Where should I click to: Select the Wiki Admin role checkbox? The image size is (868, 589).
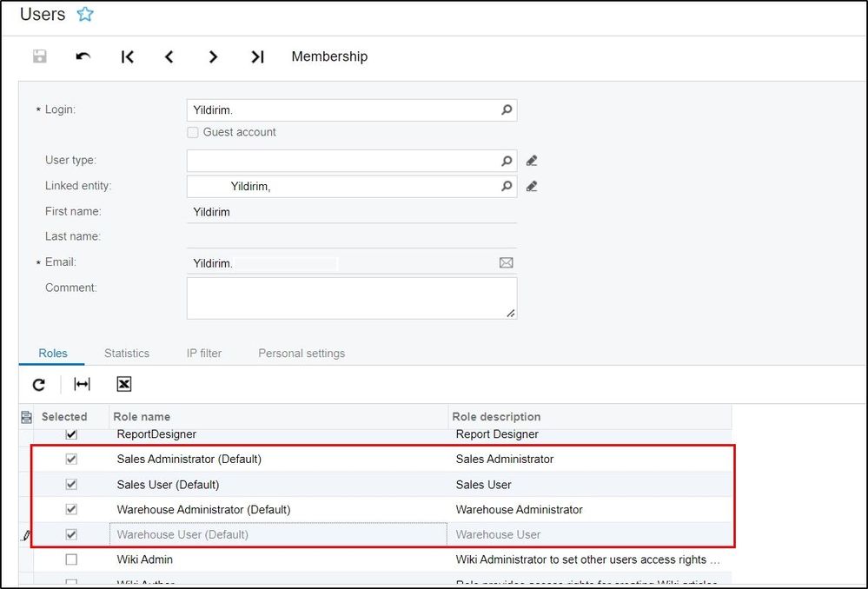tap(71, 559)
